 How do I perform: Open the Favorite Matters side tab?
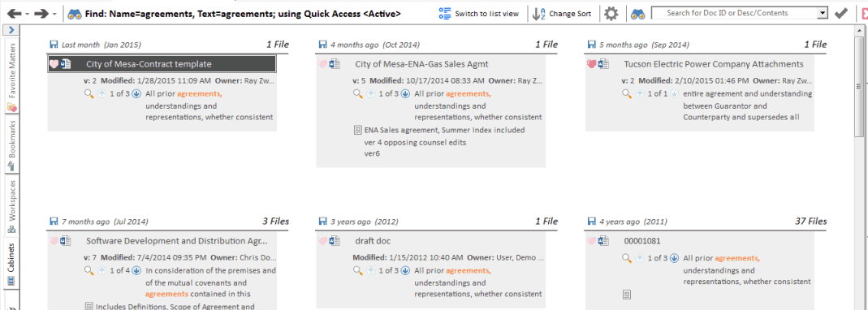pyautogui.click(x=11, y=75)
